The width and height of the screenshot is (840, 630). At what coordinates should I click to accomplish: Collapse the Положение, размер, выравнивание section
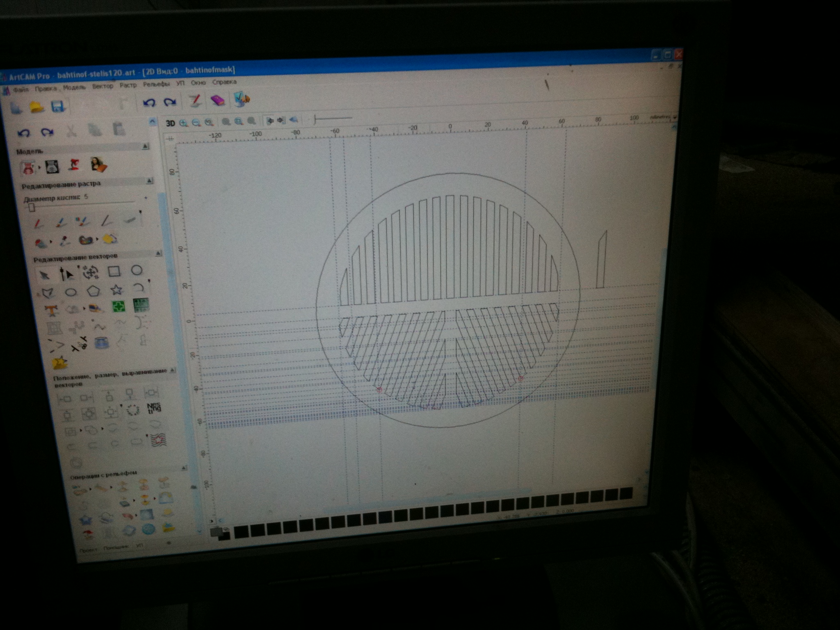(x=172, y=370)
